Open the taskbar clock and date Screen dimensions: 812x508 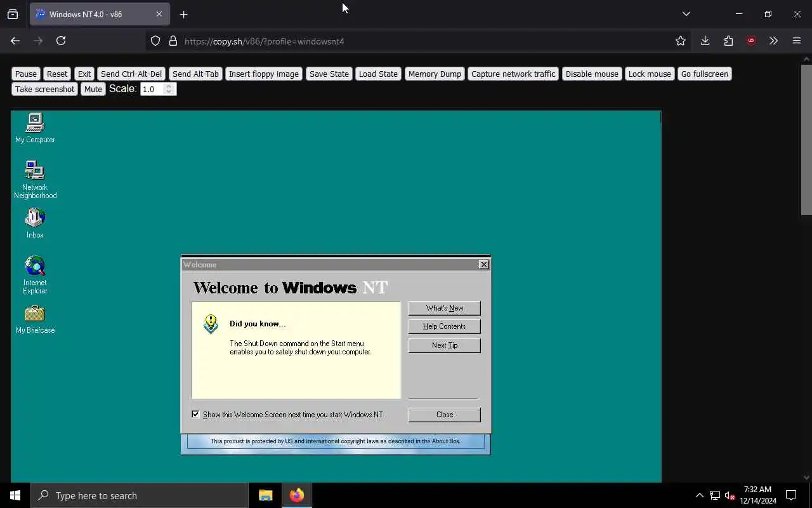pos(758,495)
